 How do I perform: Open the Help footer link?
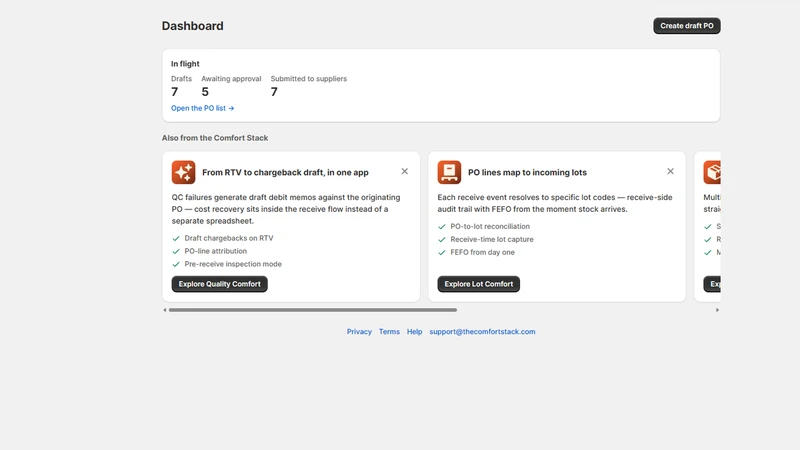point(414,332)
